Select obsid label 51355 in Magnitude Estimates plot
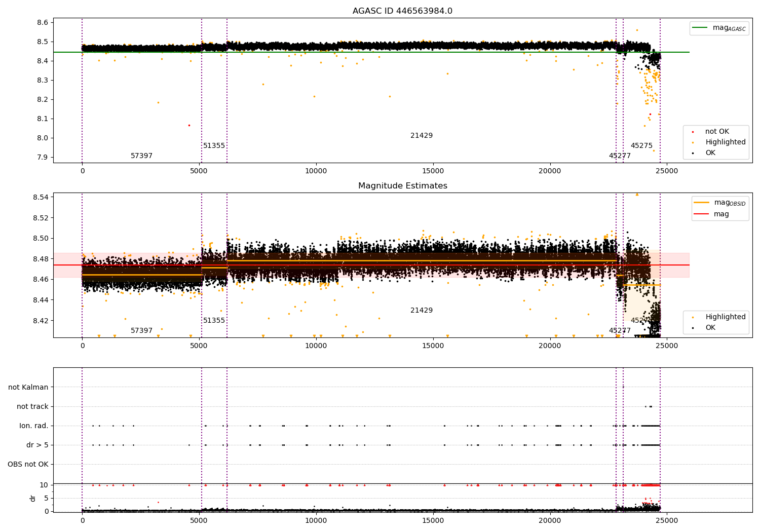Image resolution: width=760 pixels, height=532 pixels. coord(214,321)
